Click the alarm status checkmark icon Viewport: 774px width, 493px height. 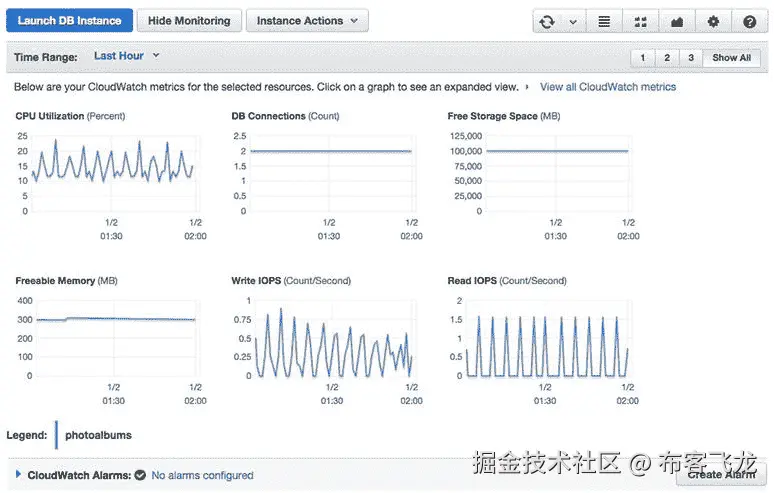tap(140, 475)
